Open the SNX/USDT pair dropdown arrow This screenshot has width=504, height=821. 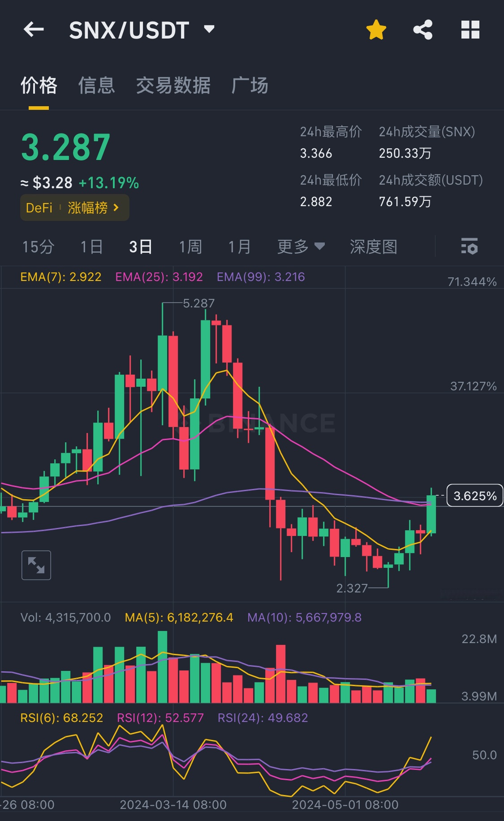pos(209,30)
